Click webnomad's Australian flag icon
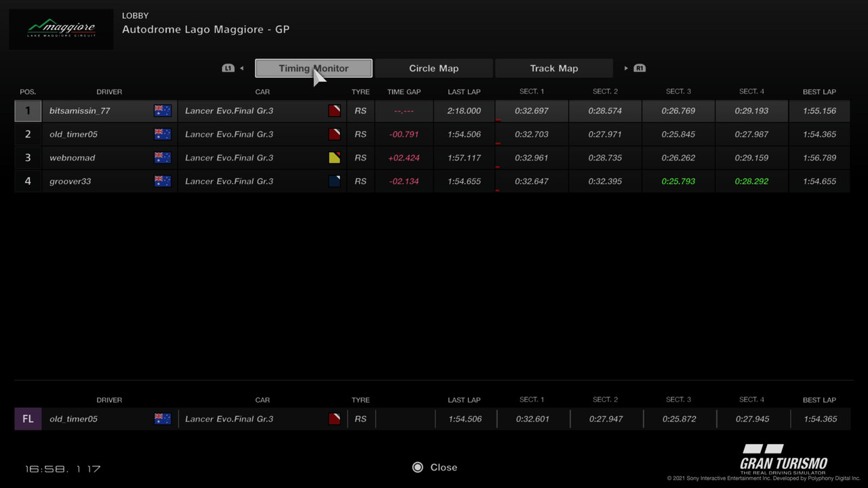This screenshot has height=488, width=868. tap(163, 158)
